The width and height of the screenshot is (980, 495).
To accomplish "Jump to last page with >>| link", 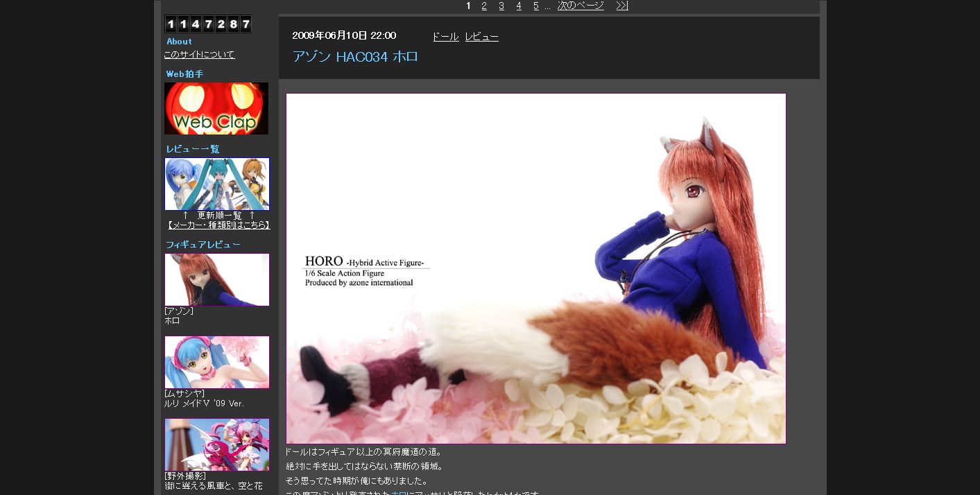I will (622, 6).
